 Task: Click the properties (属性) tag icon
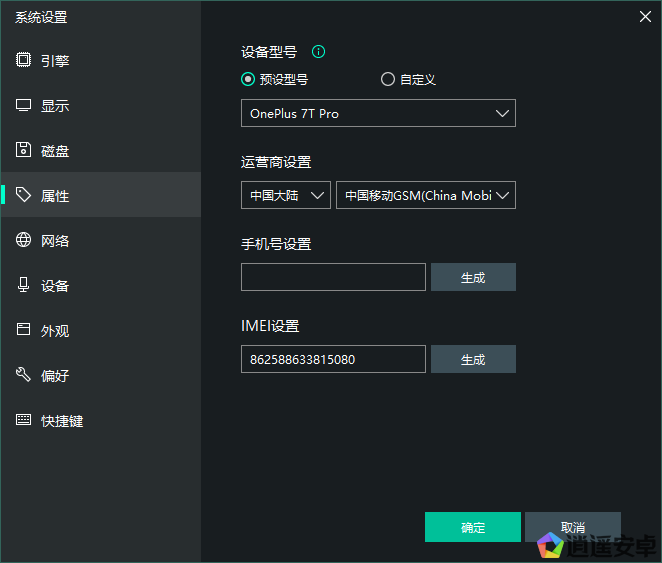point(24,195)
